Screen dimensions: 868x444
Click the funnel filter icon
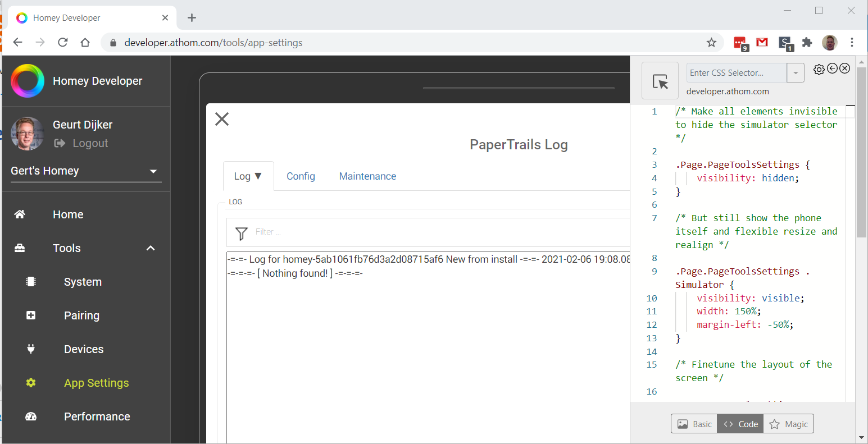(242, 233)
